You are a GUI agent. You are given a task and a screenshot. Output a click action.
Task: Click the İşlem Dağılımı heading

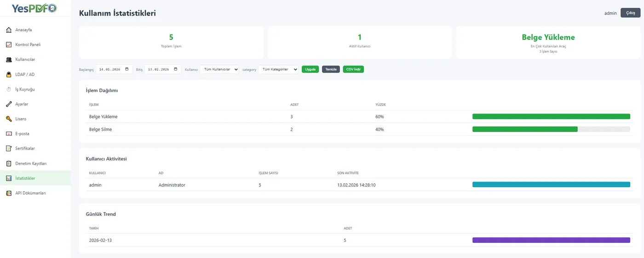(x=102, y=91)
